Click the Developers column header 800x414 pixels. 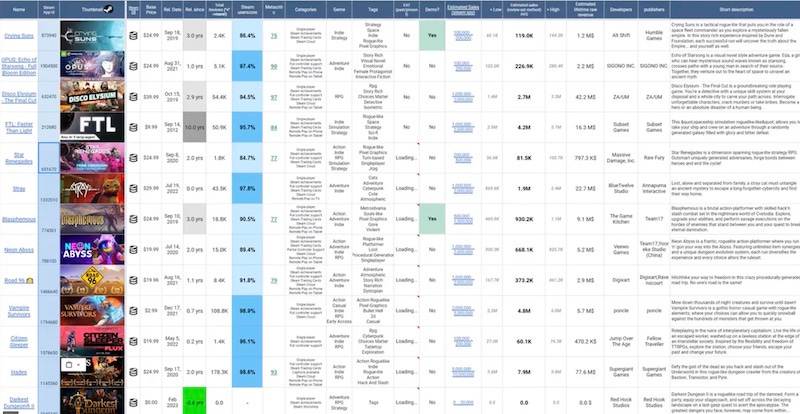point(621,9)
